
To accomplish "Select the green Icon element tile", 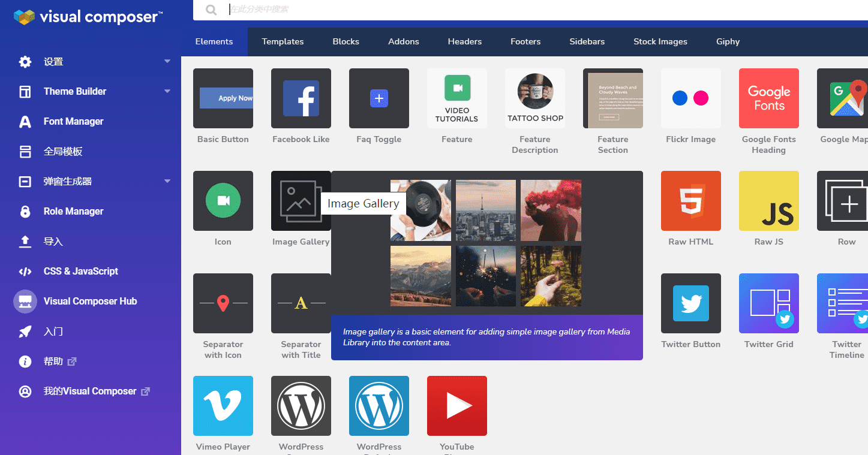I will pyautogui.click(x=223, y=201).
